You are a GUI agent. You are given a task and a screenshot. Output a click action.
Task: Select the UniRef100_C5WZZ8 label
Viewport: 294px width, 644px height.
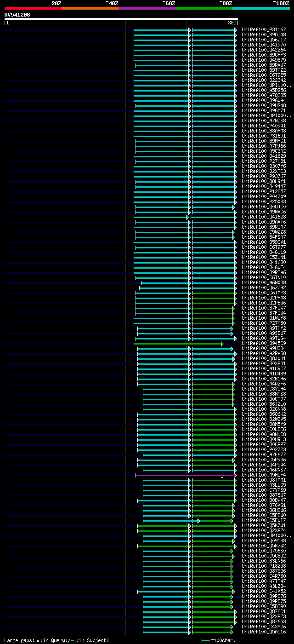[x=264, y=232]
